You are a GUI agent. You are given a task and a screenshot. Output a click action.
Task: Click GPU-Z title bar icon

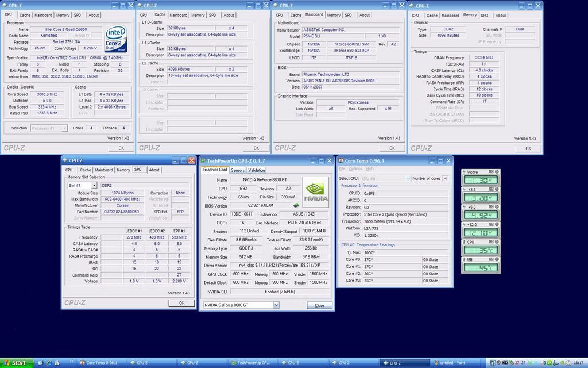(203, 161)
